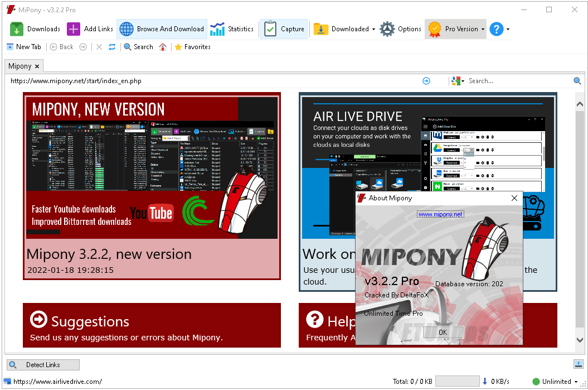
Task: View the Statistics chart icon
Action: pyautogui.click(x=217, y=29)
